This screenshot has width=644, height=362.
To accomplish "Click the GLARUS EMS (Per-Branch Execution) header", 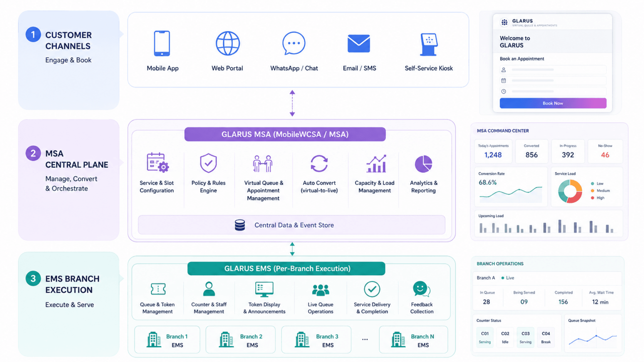I will tap(286, 268).
